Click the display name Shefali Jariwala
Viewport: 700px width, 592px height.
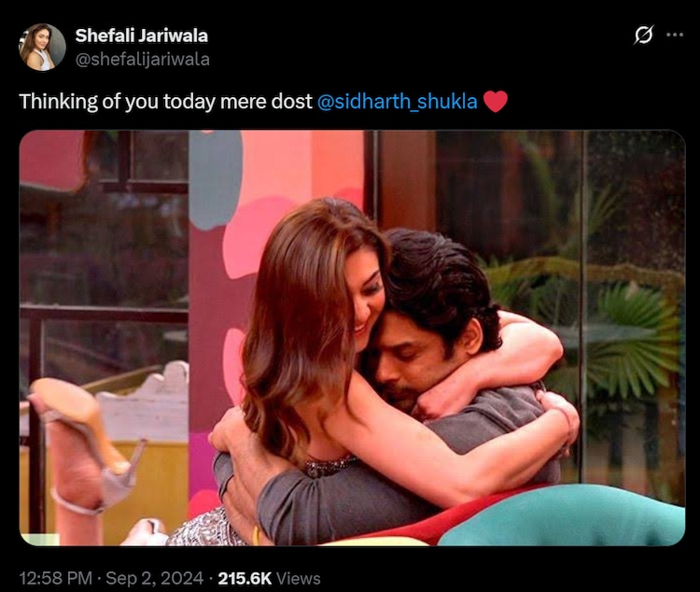tap(142, 35)
